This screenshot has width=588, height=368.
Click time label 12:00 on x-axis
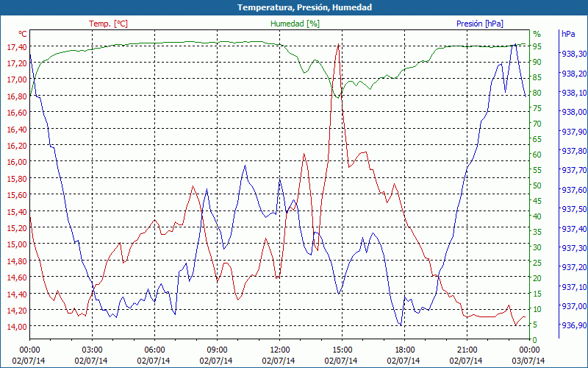(x=280, y=350)
